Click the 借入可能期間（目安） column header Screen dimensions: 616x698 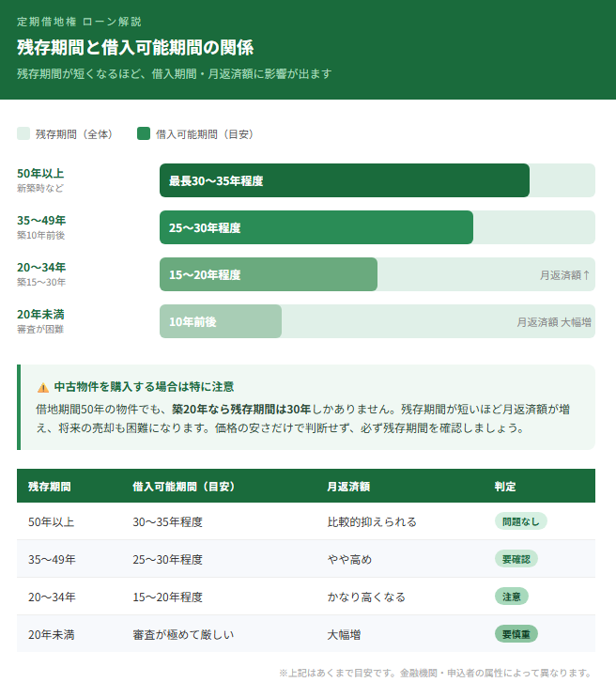(x=183, y=487)
